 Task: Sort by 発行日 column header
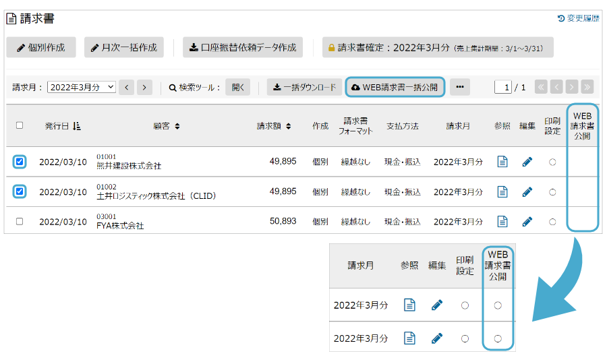(x=63, y=126)
